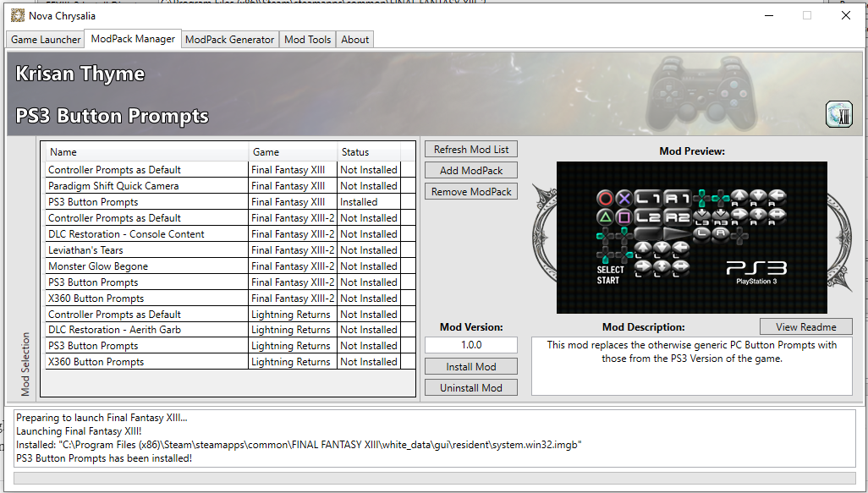Click the PS3 controller mod preview image

pyautogui.click(x=692, y=238)
